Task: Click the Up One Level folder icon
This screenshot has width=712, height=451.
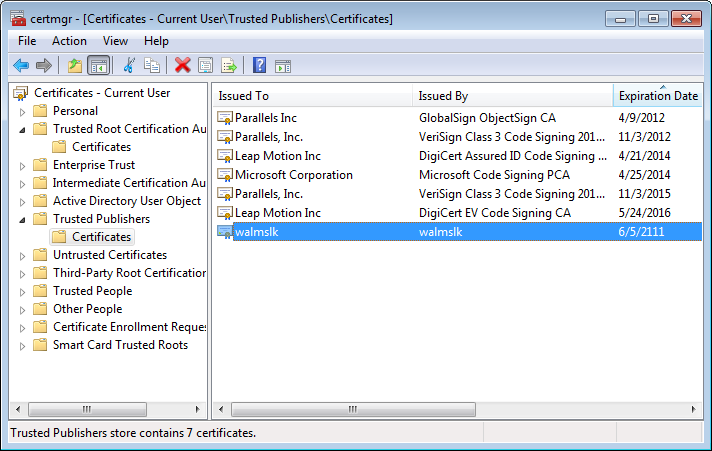Action: pyautogui.click(x=74, y=66)
